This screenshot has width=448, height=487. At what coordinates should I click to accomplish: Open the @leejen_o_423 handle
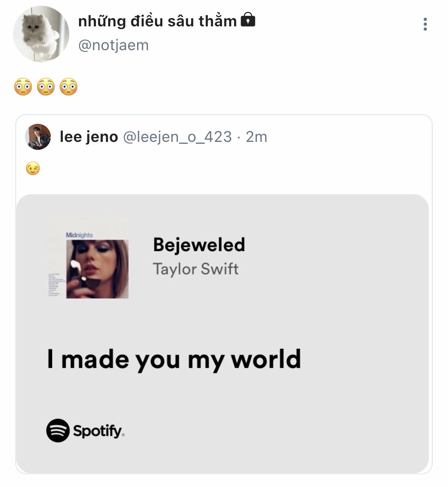coord(177,137)
